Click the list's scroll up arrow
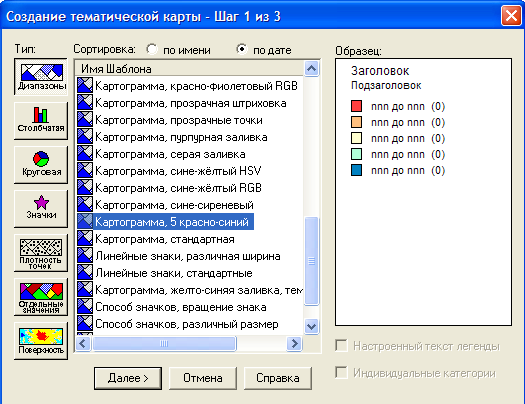 tap(311, 69)
